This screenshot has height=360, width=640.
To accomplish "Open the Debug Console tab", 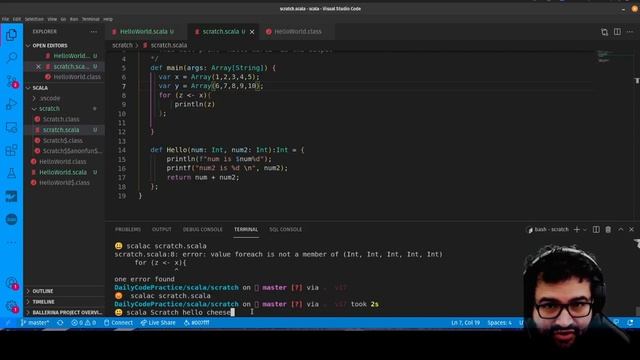I will click(202, 229).
